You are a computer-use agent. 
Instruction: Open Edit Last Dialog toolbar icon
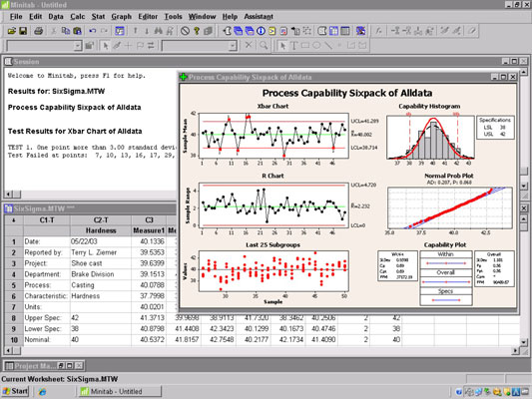pos(120,31)
